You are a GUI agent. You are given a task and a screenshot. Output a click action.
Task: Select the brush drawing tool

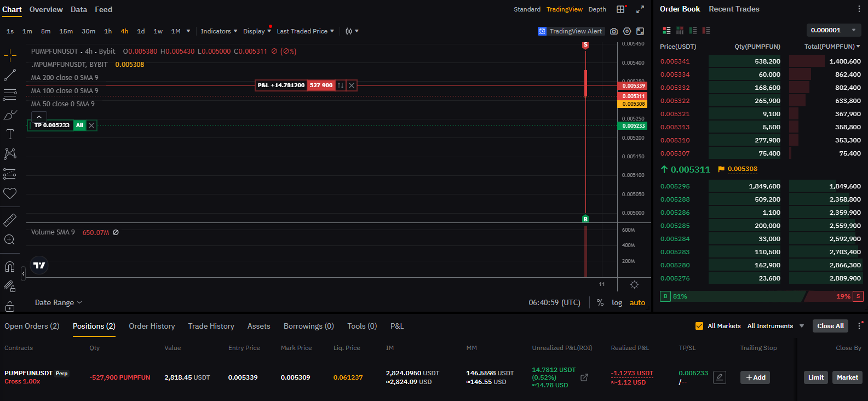(10, 114)
